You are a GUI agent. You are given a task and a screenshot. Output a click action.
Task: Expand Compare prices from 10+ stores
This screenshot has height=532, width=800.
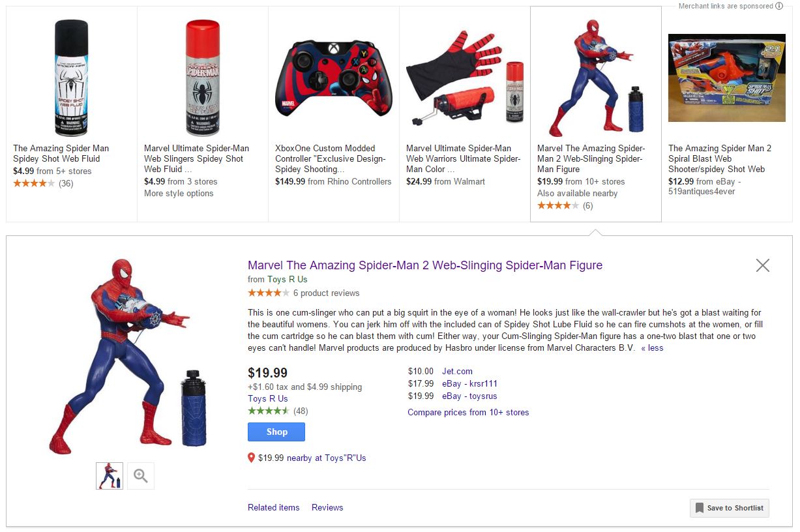pos(468,412)
